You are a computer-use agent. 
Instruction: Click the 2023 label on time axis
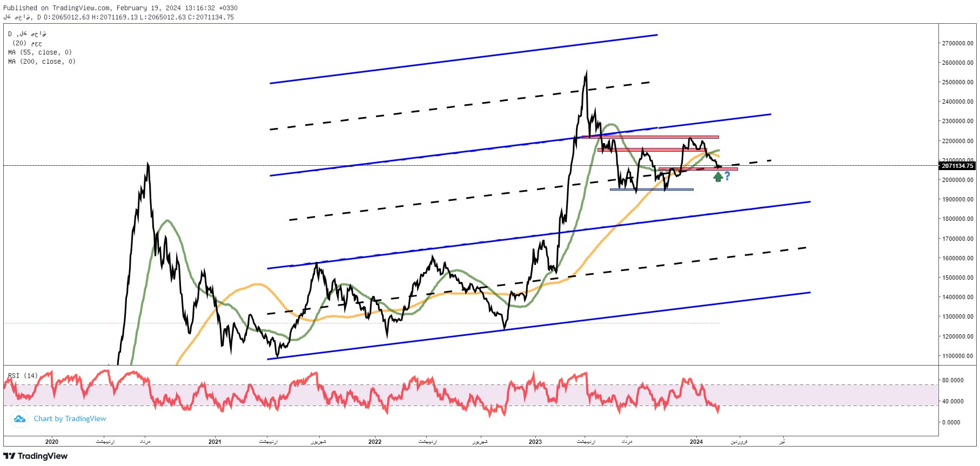tap(535, 442)
